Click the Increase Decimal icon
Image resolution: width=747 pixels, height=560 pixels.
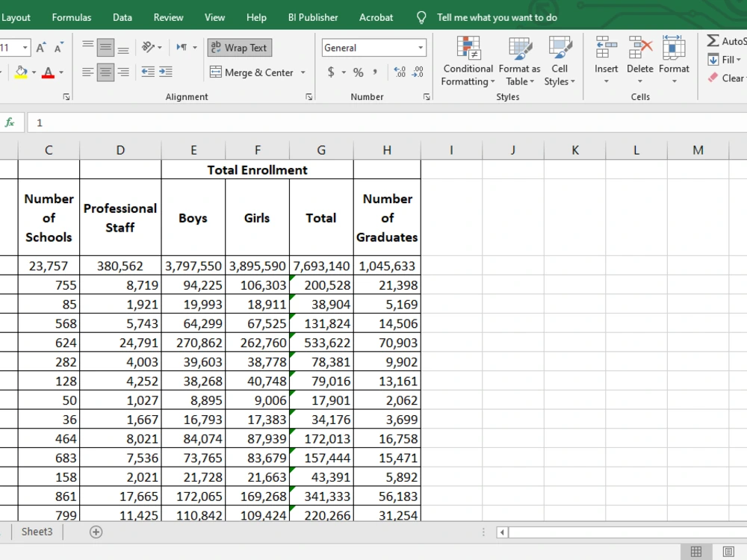[400, 72]
